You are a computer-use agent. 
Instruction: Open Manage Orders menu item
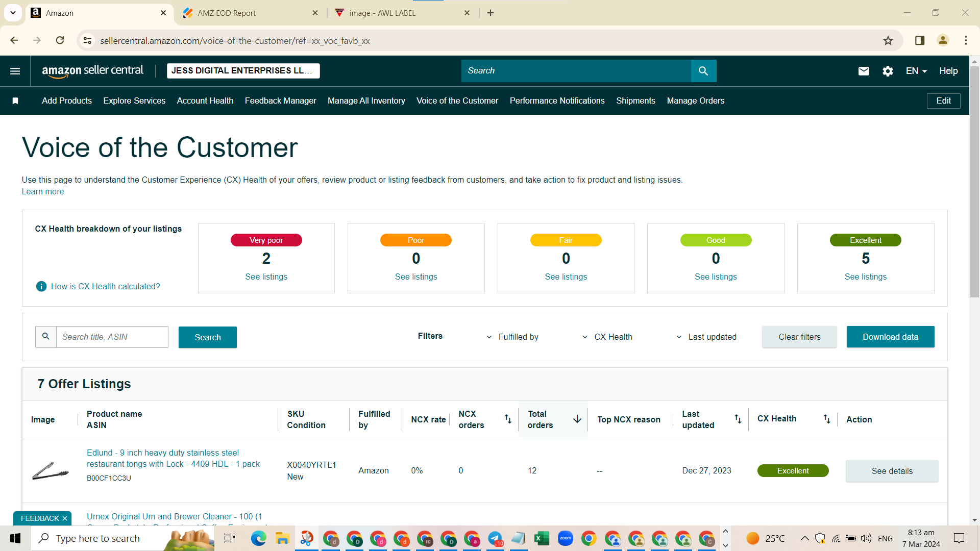point(695,101)
